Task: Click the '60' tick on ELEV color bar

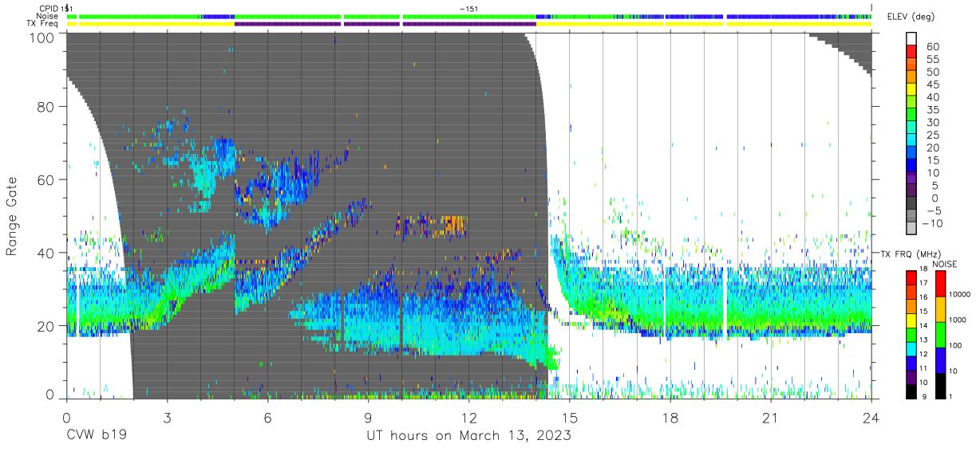Action: click(932, 47)
